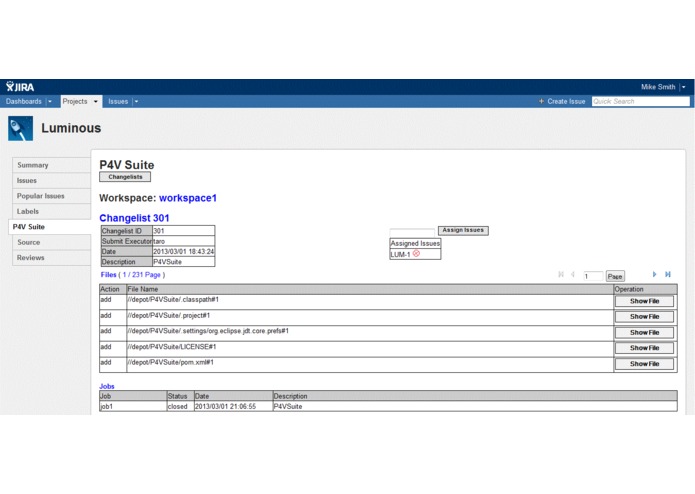This screenshot has width=695, height=494.
Task: Select the Source sidebar tab
Action: point(52,242)
